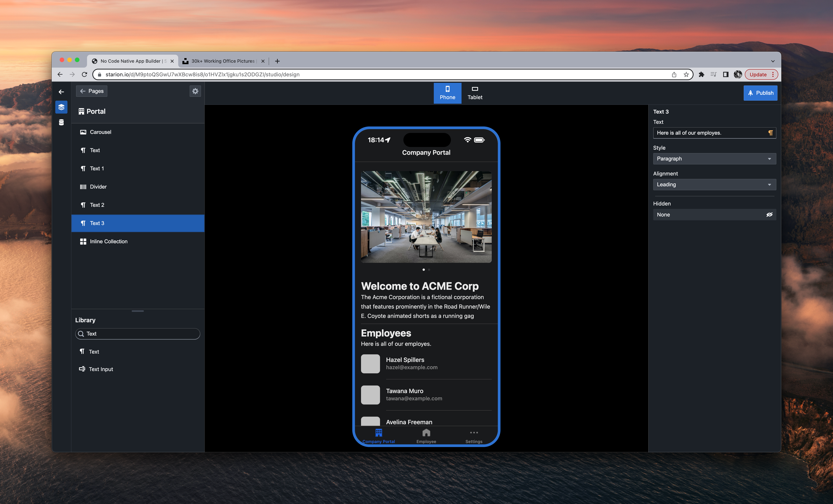833x504 pixels.
Task: Switch preview to Phone
Action: point(447,93)
